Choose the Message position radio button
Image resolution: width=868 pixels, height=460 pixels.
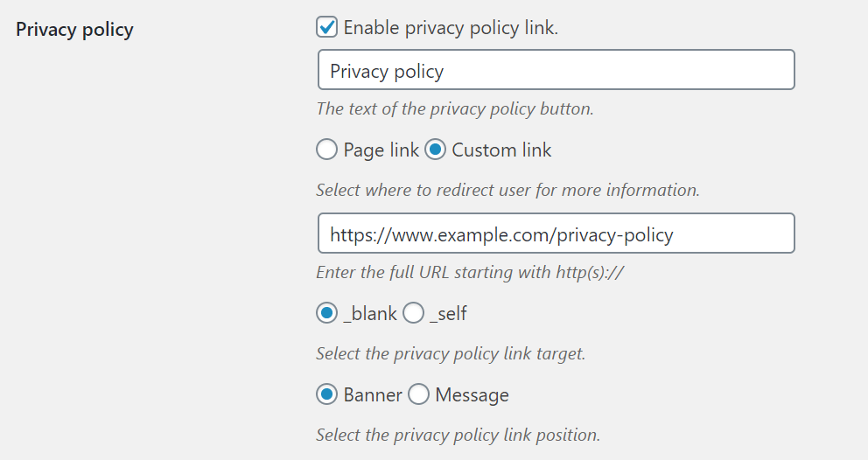[418, 394]
